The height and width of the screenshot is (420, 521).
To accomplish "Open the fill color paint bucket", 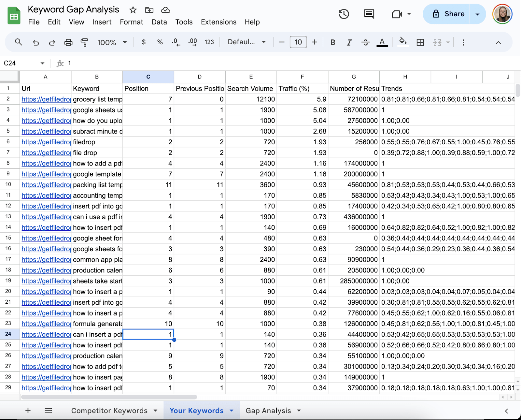I will tap(403, 42).
